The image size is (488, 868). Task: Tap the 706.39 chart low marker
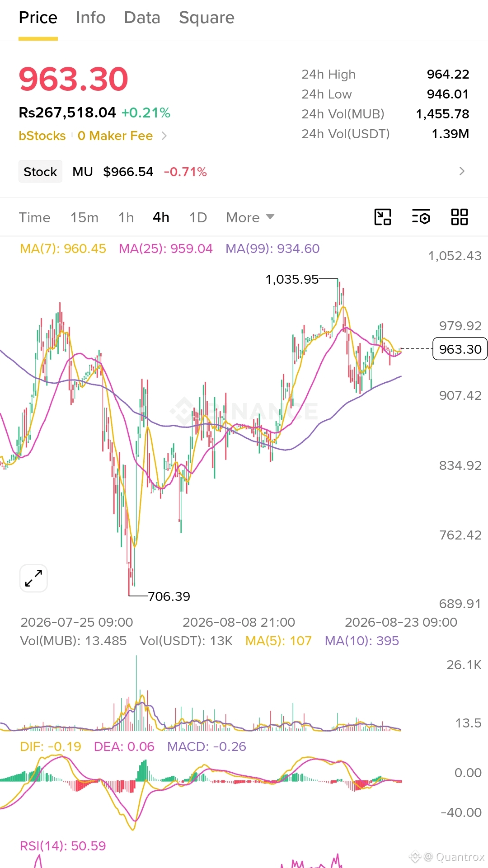169,596
